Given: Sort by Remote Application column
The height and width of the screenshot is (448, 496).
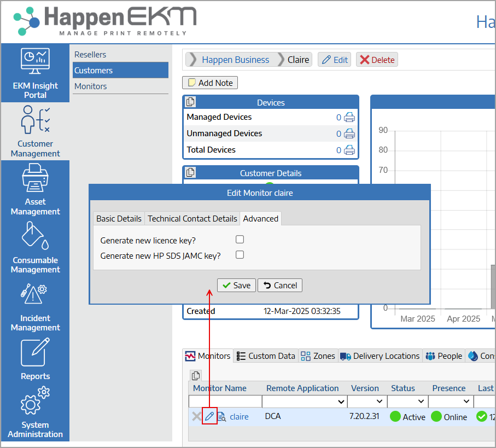Looking at the screenshot, I should point(302,388).
